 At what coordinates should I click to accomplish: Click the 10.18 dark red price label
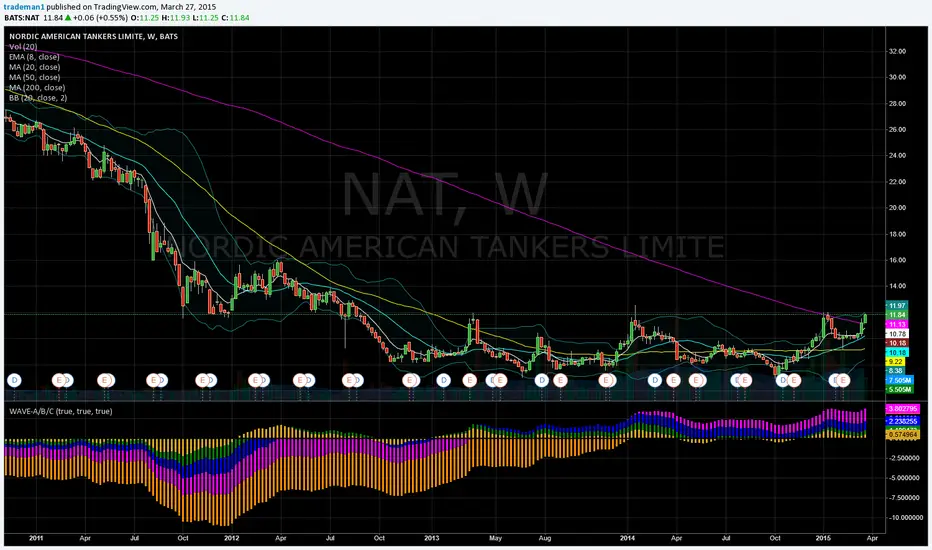coord(897,343)
